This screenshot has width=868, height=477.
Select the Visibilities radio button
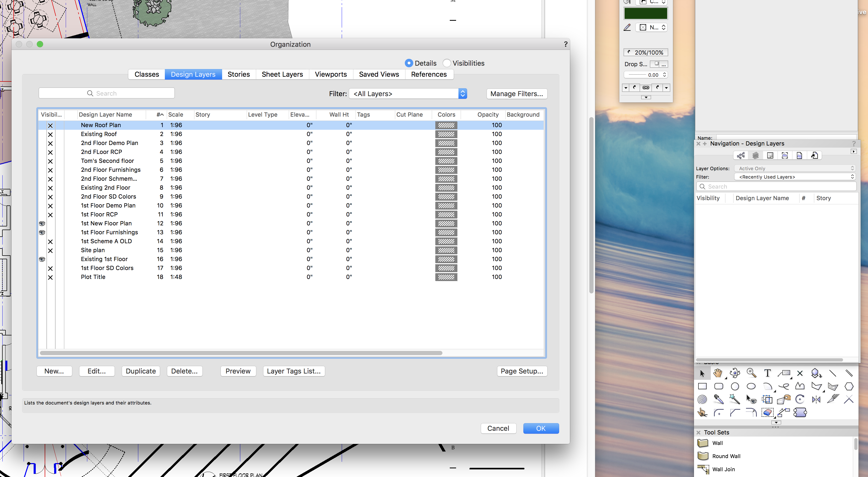point(447,63)
